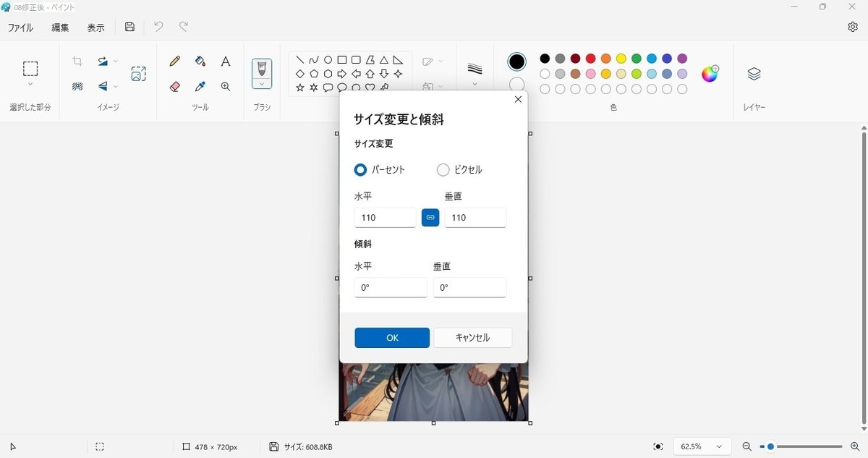The height and width of the screenshot is (458, 868).
Task: Open the edit colors rainbow wheel
Action: coord(710,74)
